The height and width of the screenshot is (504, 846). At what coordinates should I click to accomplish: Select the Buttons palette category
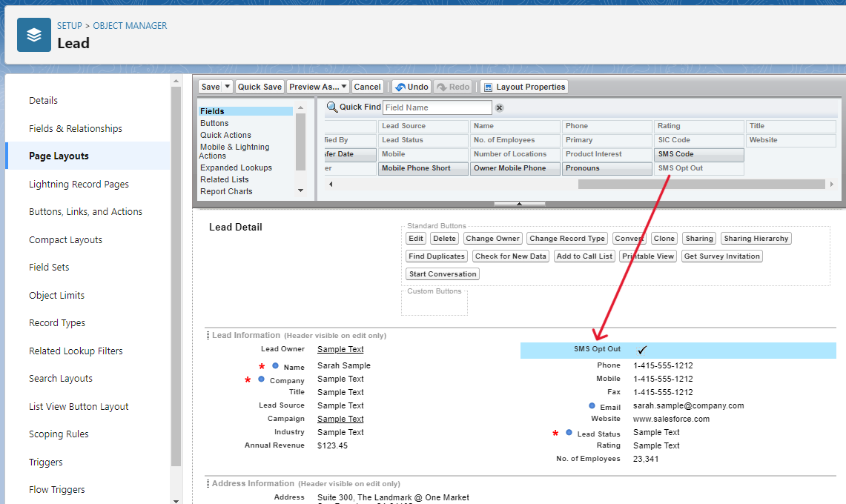pyautogui.click(x=214, y=123)
